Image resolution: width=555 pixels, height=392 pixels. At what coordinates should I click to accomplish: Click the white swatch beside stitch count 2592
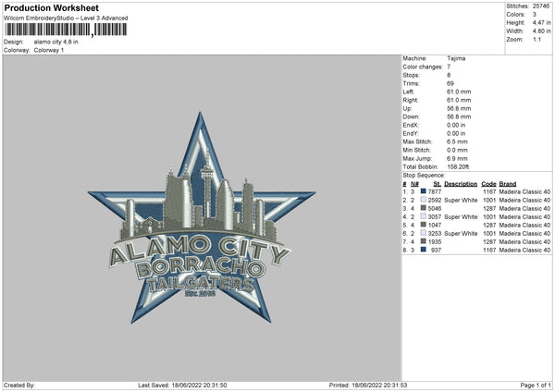pos(423,200)
